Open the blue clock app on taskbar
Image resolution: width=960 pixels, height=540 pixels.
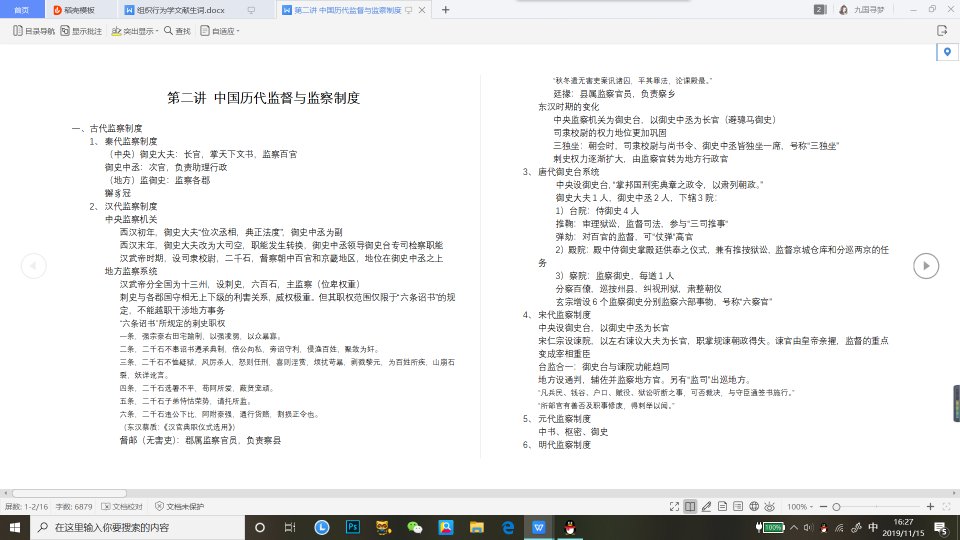point(321,527)
